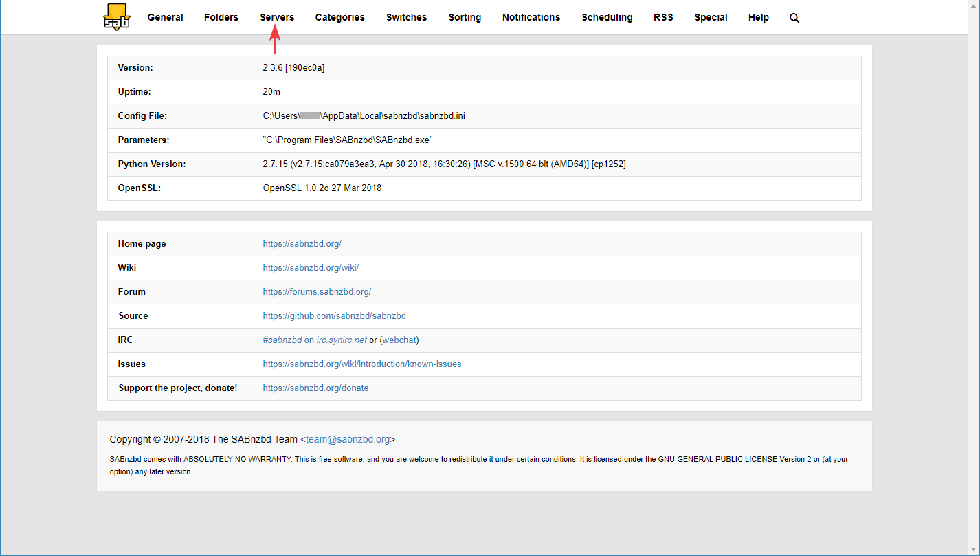
Task: Open the General settings tab
Action: click(166, 17)
